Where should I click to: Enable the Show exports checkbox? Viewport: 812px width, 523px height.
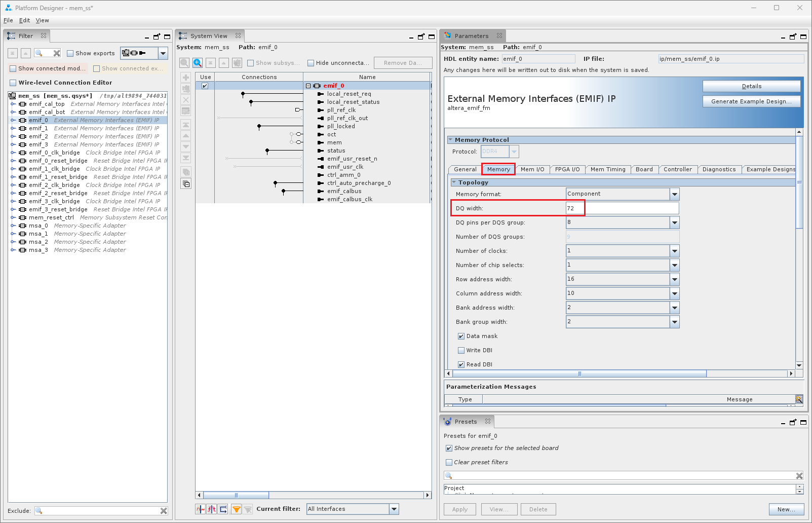(x=70, y=53)
